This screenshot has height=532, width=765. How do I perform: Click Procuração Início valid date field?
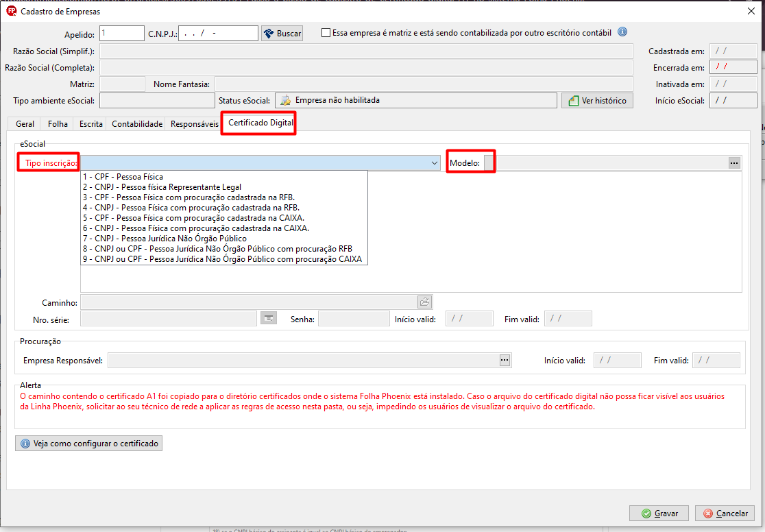coord(617,360)
